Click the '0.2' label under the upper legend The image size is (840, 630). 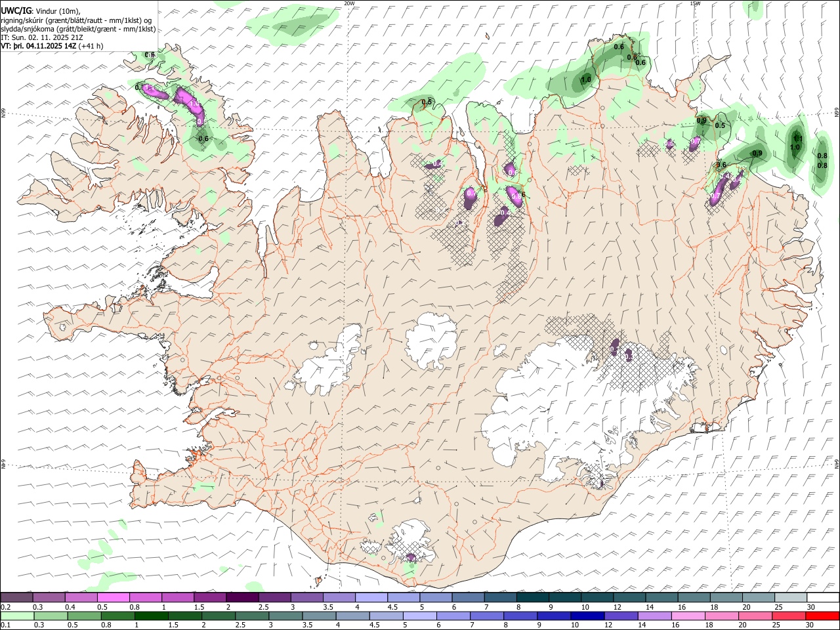point(7,607)
